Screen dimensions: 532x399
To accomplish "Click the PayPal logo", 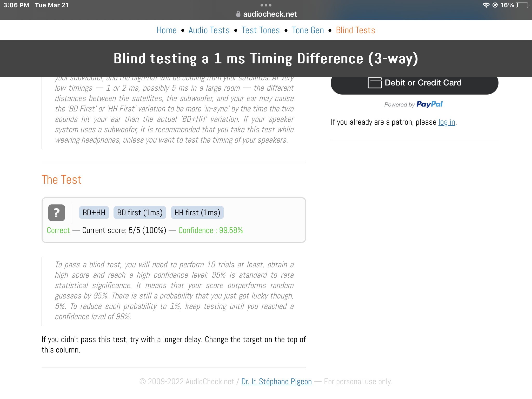I will pos(430,104).
